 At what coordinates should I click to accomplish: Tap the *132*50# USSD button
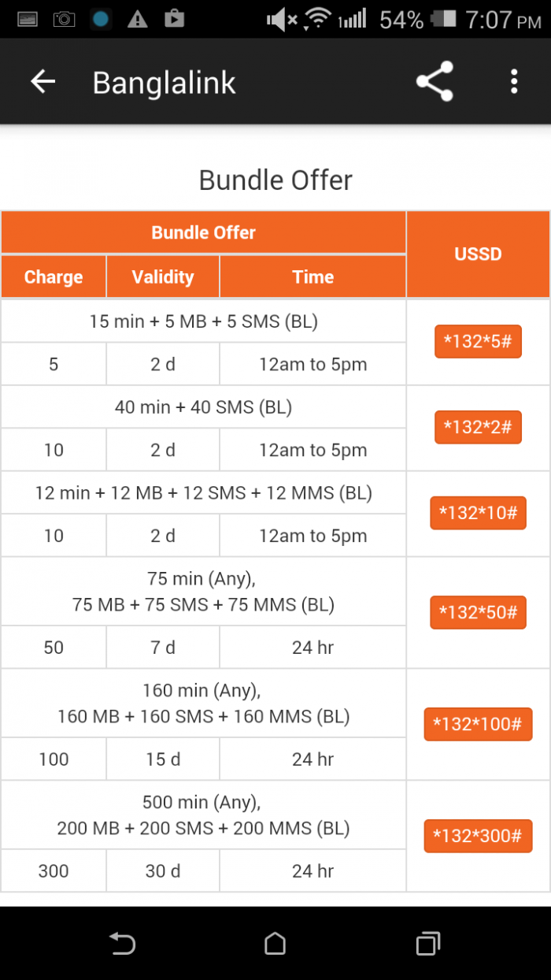pyautogui.click(x=478, y=612)
